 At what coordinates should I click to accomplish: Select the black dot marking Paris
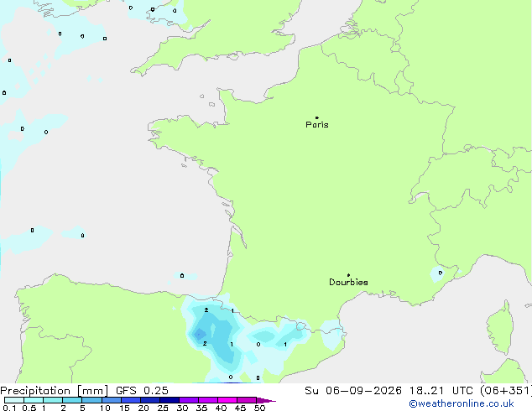point(317,117)
